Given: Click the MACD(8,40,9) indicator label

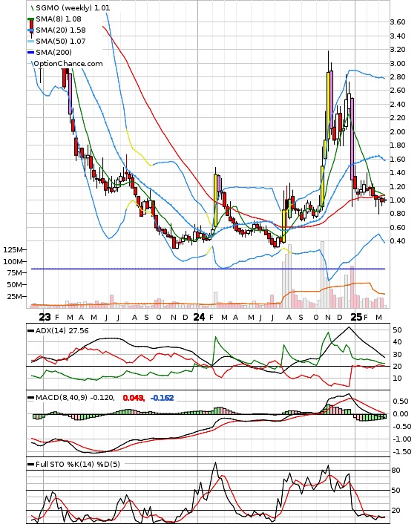Looking at the screenshot, I should [62, 398].
